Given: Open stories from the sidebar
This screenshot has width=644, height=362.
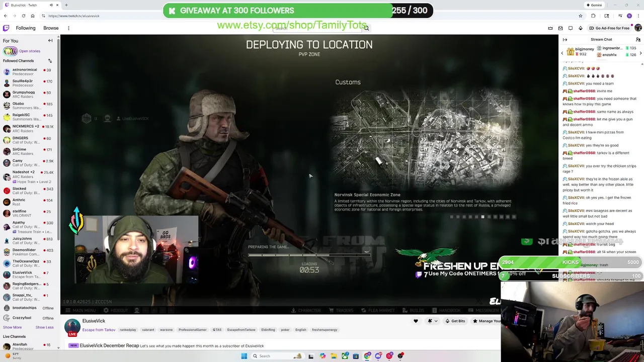Looking at the screenshot, I should click(22, 51).
